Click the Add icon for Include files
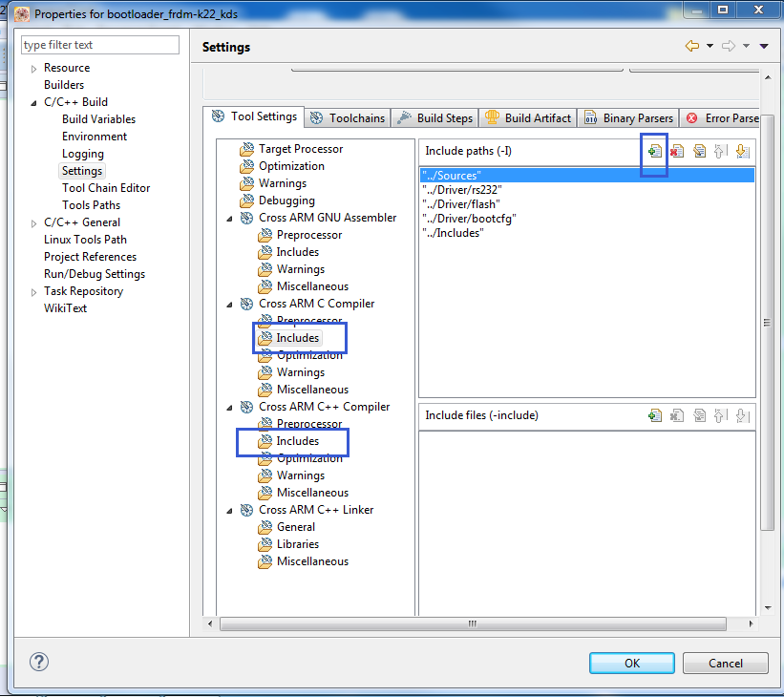 pyautogui.click(x=654, y=415)
